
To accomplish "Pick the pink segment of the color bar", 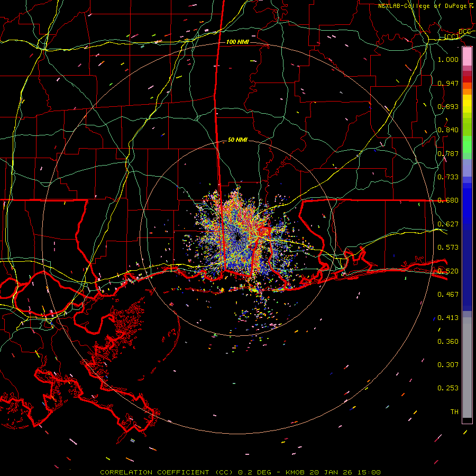I will click(467, 56).
